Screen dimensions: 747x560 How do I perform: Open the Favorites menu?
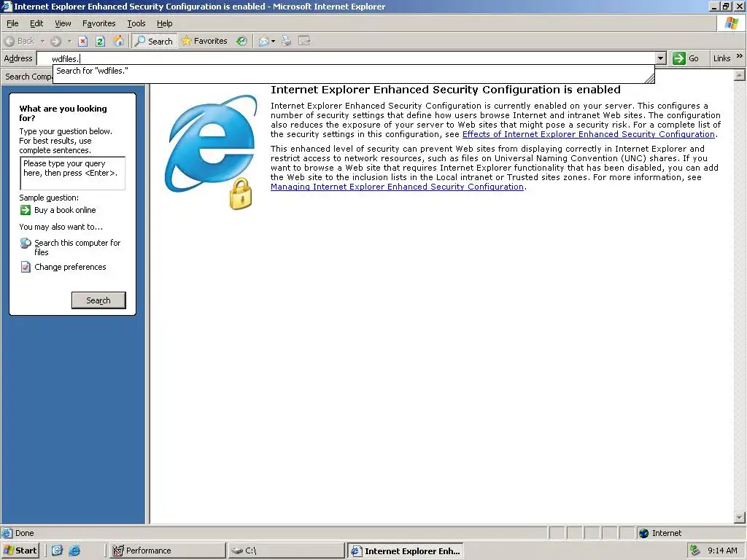tap(98, 23)
